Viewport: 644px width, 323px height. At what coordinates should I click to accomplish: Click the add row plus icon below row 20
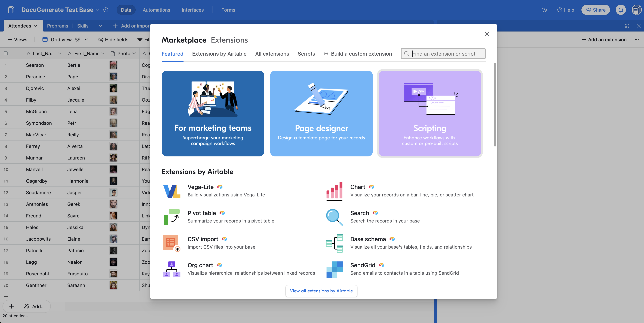click(6, 296)
